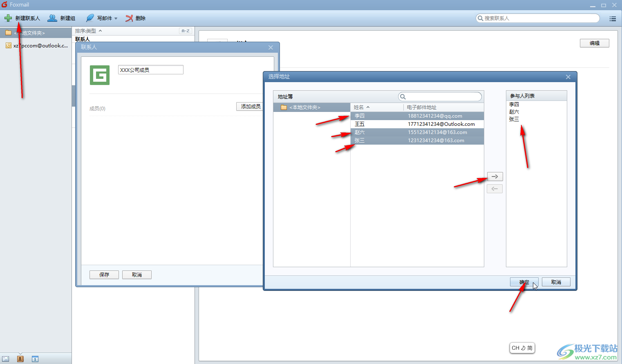Select the local folder in the address book tree
The width and height of the screenshot is (622, 364).
pyautogui.click(x=312, y=107)
